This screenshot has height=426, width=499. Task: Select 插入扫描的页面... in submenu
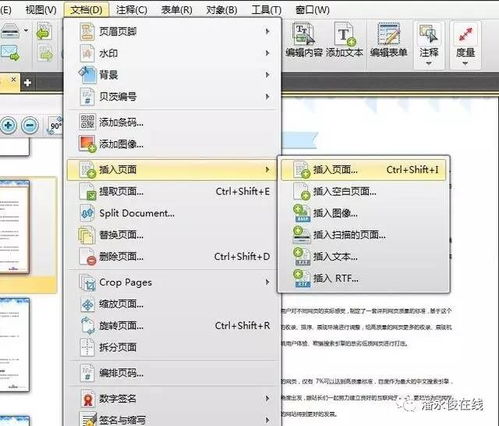363,235
